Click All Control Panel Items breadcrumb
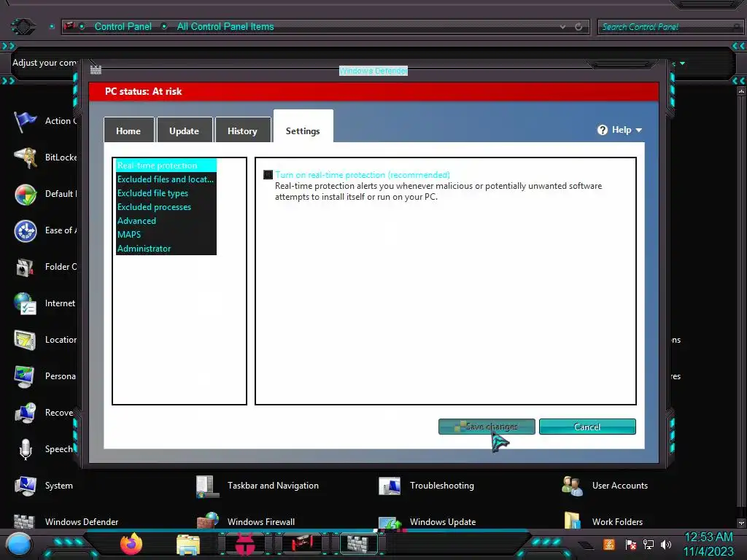The width and height of the screenshot is (747, 560). tap(225, 27)
